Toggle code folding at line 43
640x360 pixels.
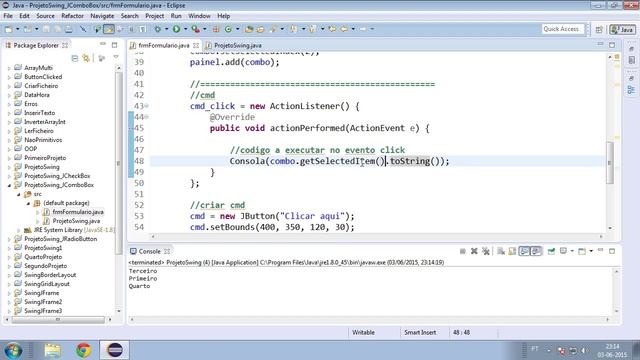click(147, 106)
